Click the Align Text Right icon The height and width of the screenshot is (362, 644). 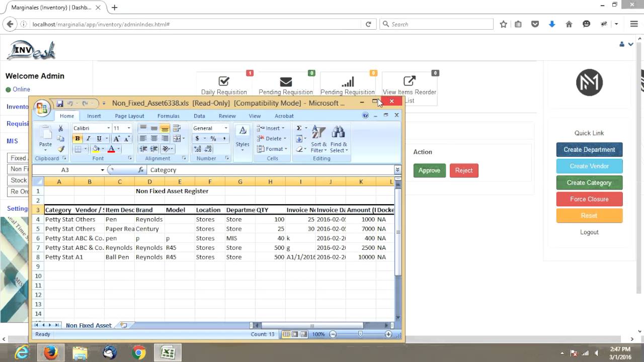pos(165,139)
